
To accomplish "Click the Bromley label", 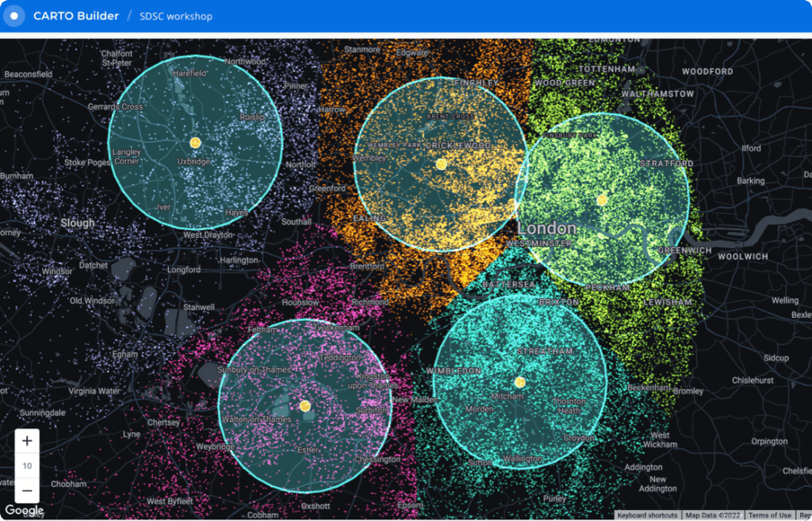I will 688,391.
